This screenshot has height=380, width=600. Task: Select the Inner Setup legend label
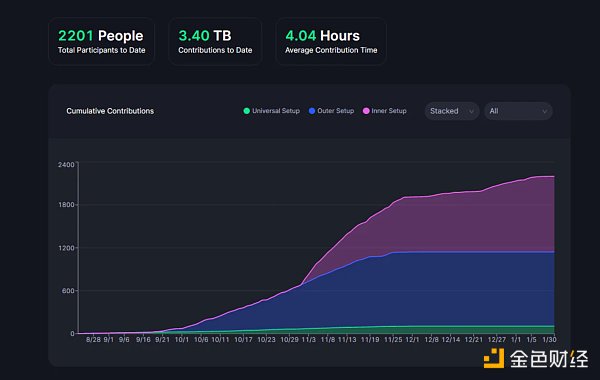coord(389,111)
